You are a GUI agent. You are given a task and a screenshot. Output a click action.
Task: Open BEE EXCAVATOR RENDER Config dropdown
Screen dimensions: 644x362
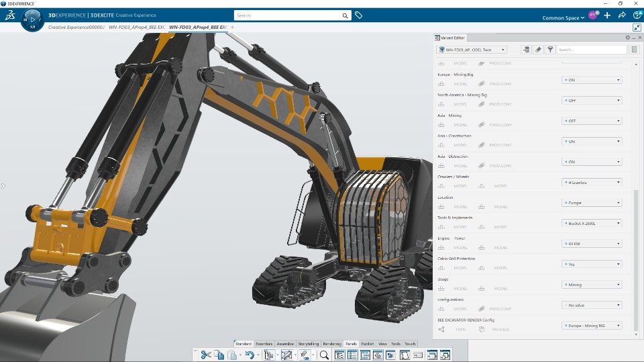tap(592, 325)
